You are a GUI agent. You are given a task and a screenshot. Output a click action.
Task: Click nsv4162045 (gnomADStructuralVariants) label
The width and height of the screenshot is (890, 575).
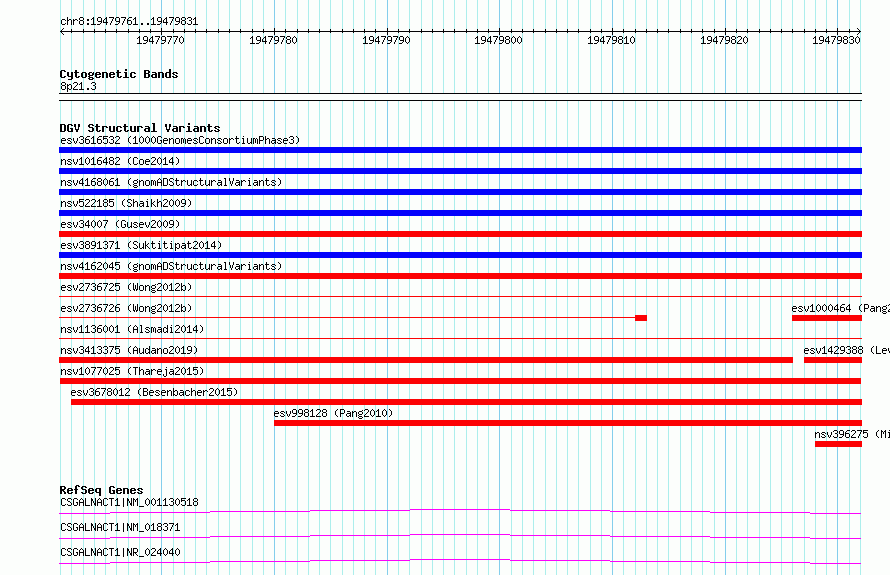pyautogui.click(x=171, y=266)
